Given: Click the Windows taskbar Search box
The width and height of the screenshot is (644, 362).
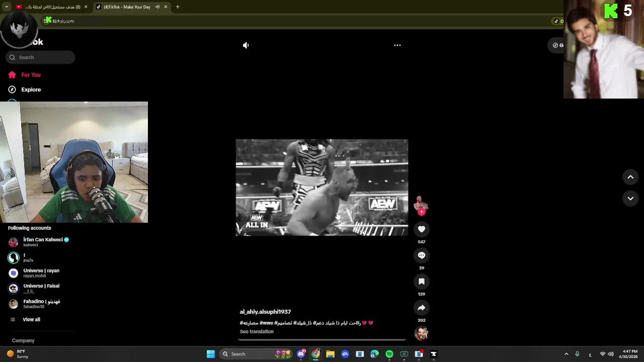Looking at the screenshot, I should (x=257, y=354).
